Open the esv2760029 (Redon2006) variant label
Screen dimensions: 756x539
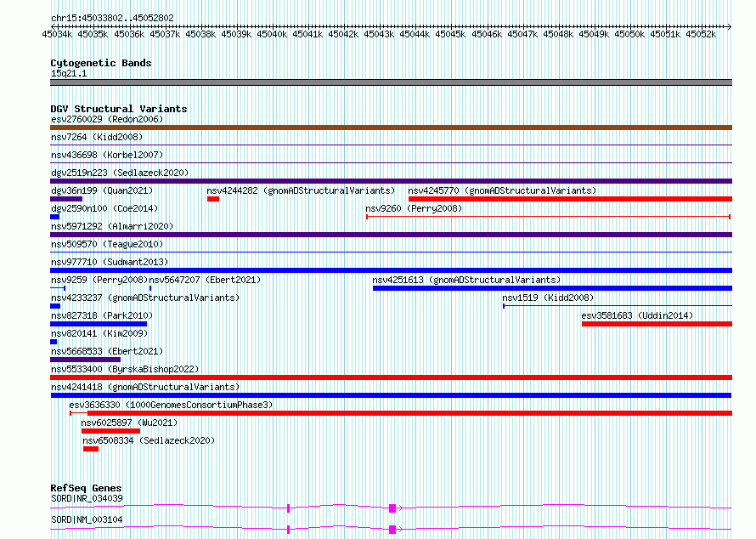point(107,119)
